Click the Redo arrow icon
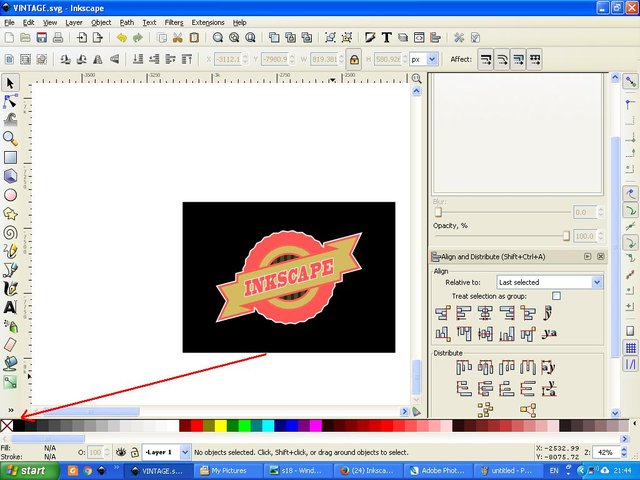The height and width of the screenshot is (480, 640). tap(138, 38)
